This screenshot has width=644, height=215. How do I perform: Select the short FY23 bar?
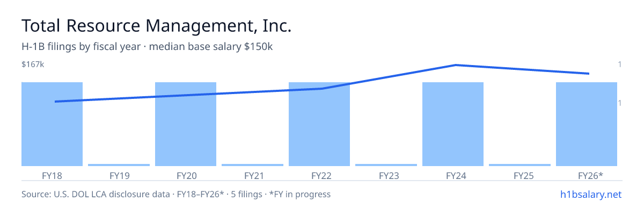tap(386, 165)
